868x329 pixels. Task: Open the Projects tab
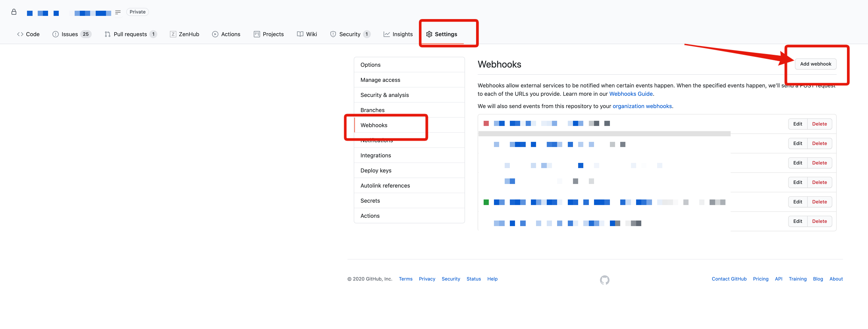tap(269, 34)
